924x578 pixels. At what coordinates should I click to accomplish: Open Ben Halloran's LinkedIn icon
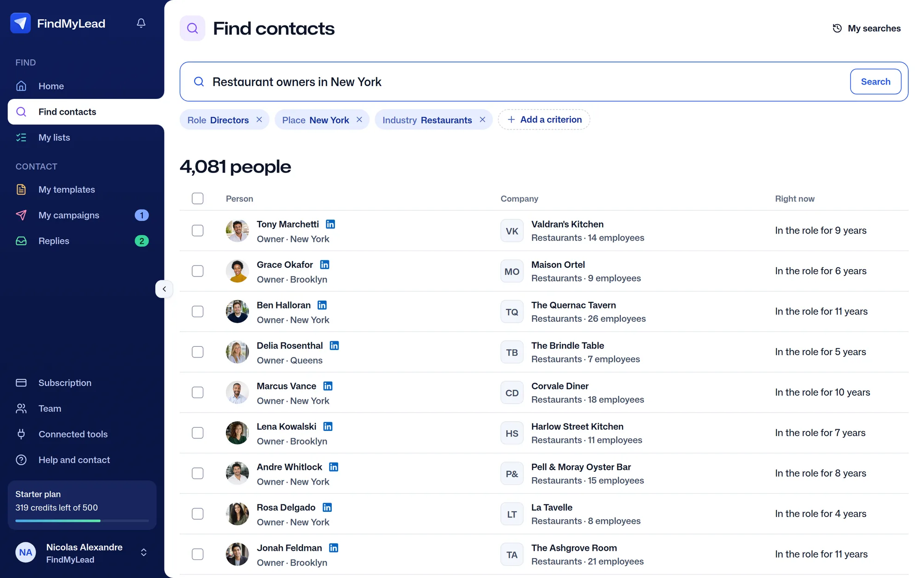click(x=322, y=305)
